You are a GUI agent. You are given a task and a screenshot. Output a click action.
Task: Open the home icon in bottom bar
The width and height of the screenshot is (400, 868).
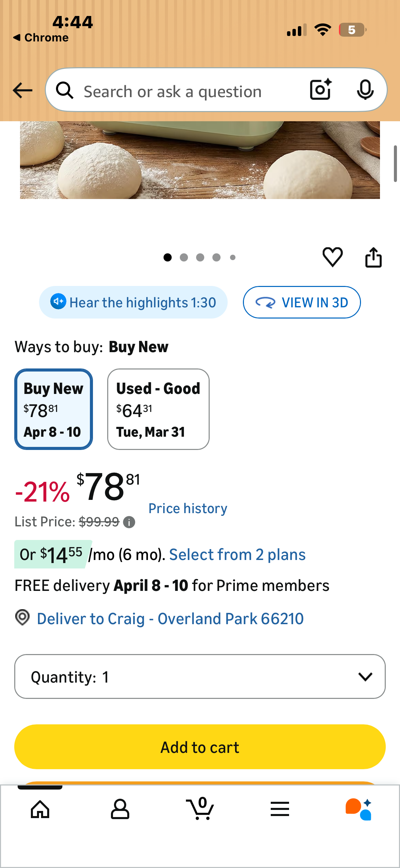point(40,809)
